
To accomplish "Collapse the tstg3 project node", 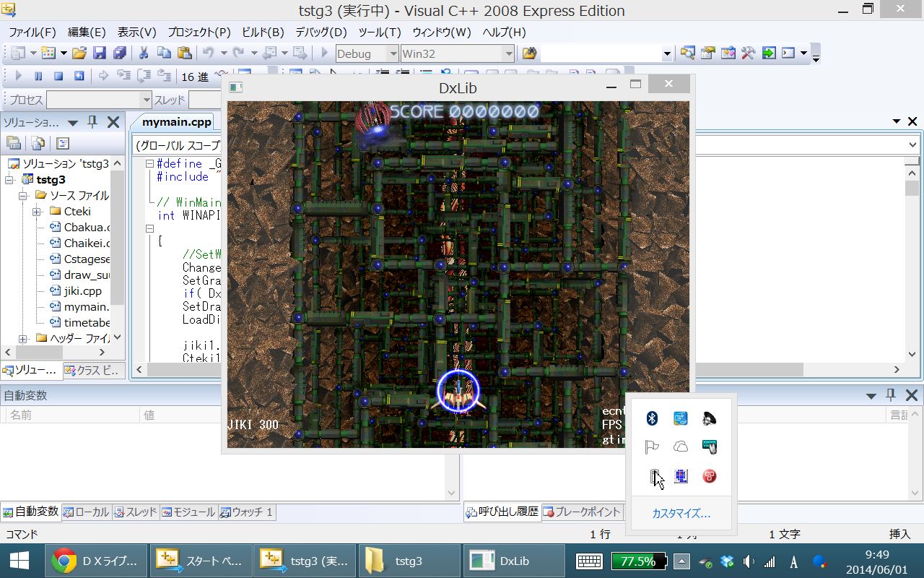I will point(9,180).
